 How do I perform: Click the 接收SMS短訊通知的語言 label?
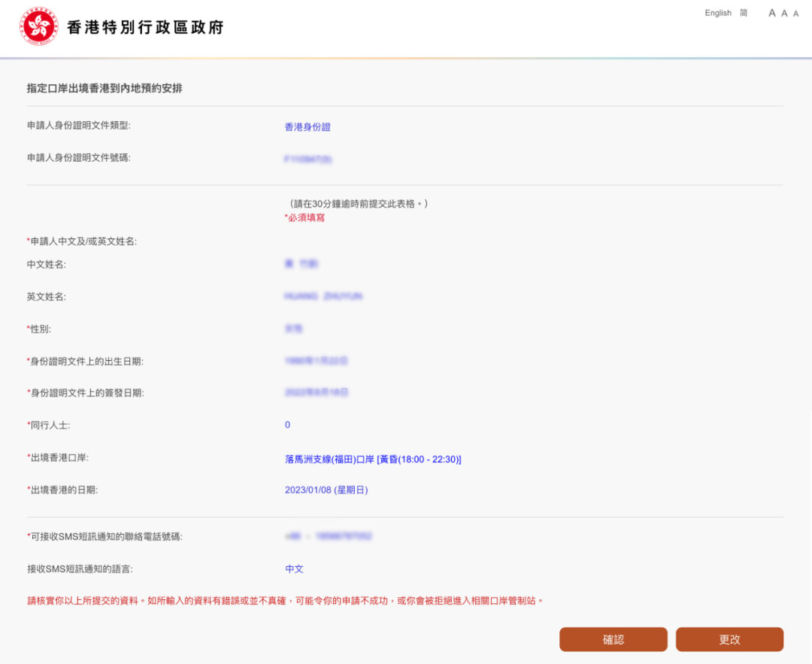tap(80, 569)
